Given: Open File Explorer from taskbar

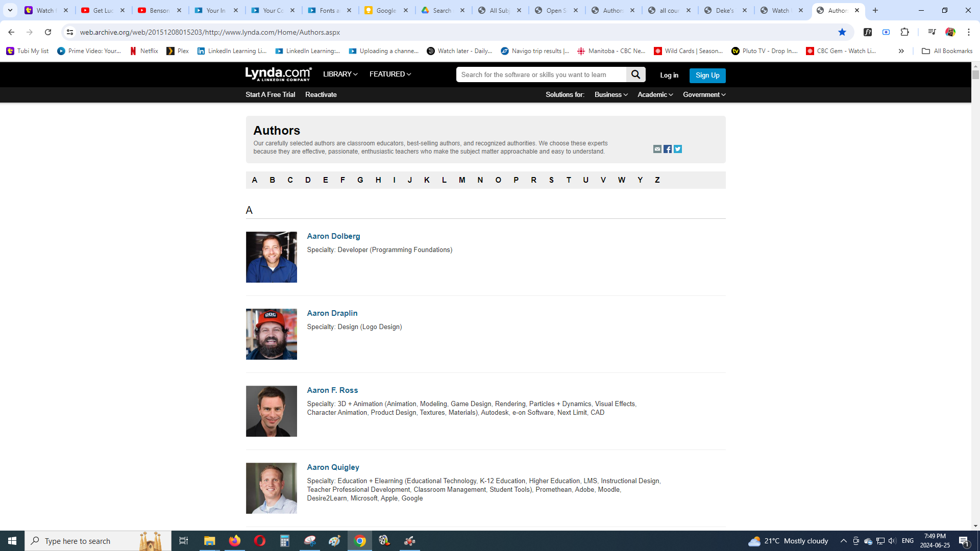Looking at the screenshot, I should 209,541.
